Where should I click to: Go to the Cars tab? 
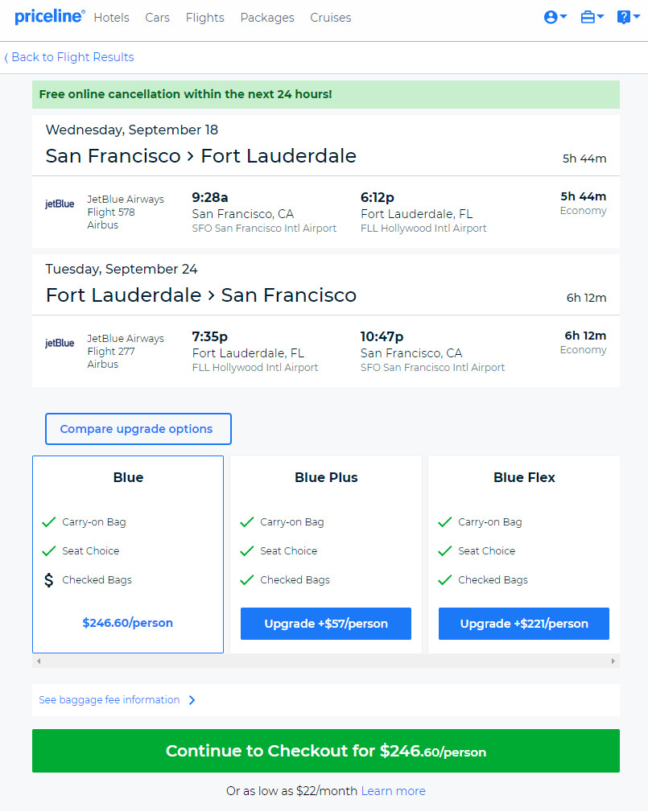pyautogui.click(x=158, y=18)
